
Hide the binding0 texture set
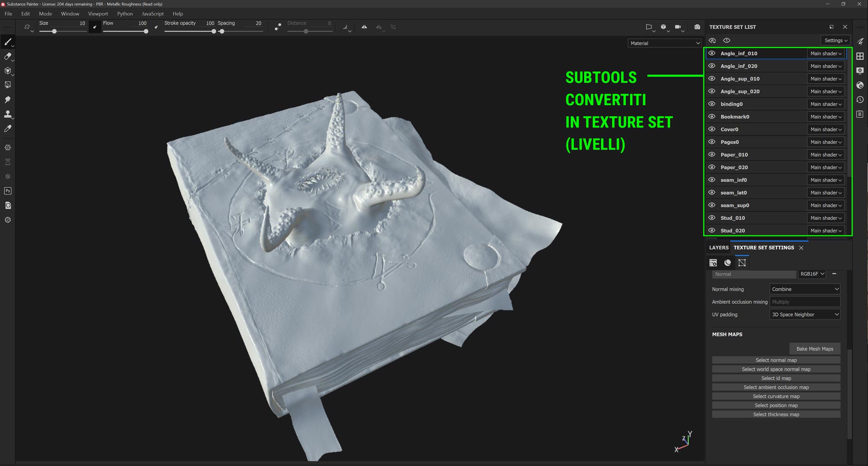(712, 104)
